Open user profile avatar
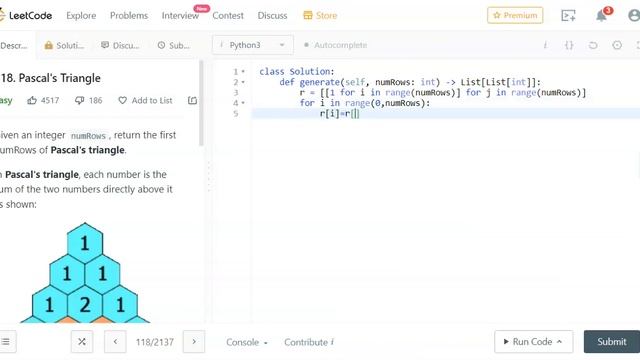The image size is (640, 360). [x=634, y=16]
